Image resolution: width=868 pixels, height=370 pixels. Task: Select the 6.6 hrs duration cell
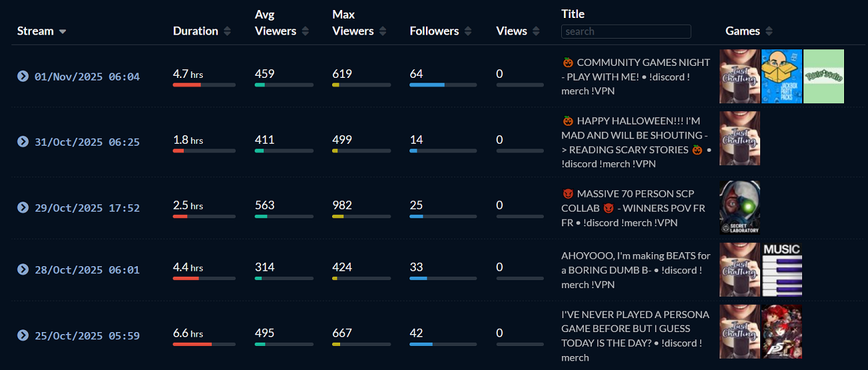pyautogui.click(x=188, y=333)
